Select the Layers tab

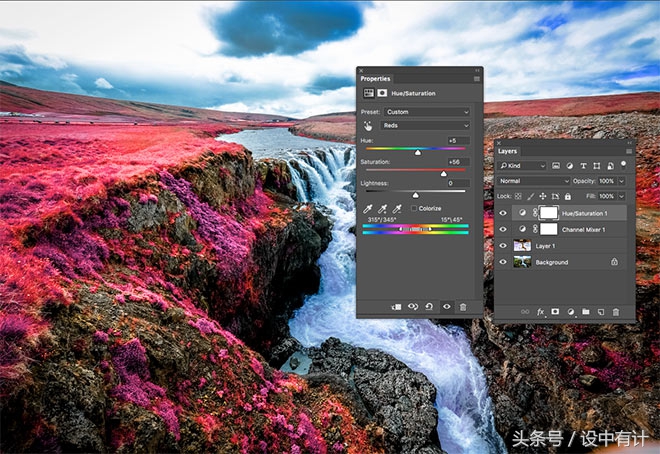pos(507,151)
